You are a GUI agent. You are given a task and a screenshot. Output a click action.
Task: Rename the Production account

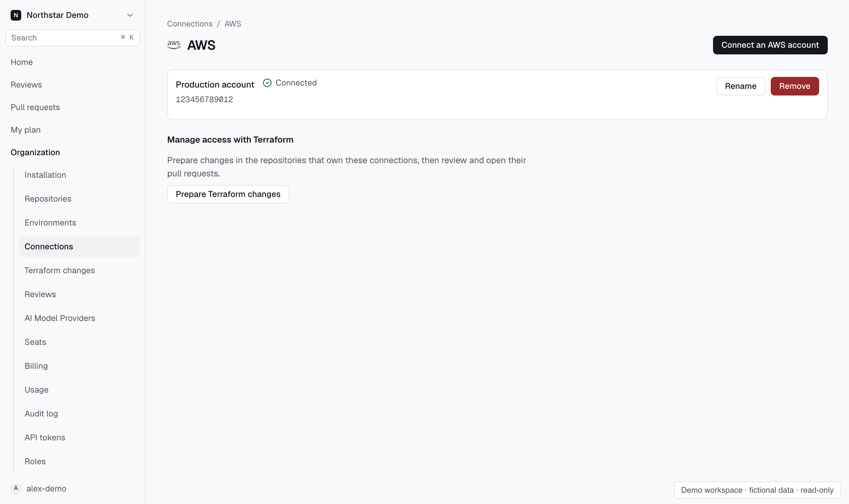(x=740, y=86)
